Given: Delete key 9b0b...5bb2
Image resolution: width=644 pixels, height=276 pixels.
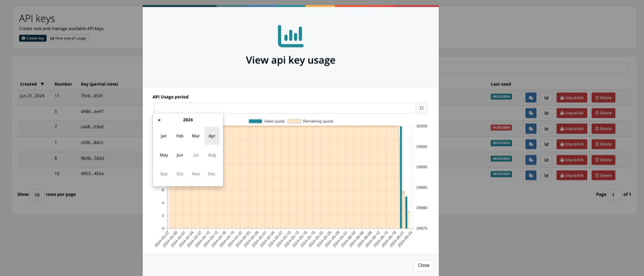Looking at the screenshot, I should (x=603, y=159).
